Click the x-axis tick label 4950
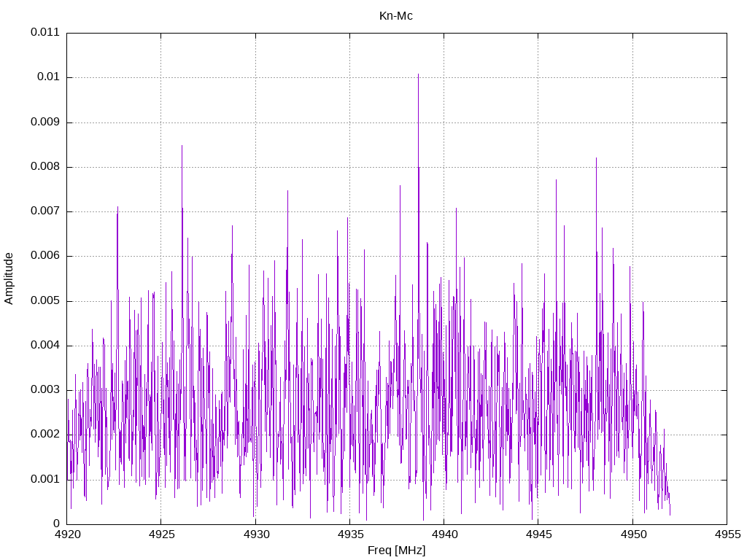Viewport: 747px width, 560px height. point(633,534)
